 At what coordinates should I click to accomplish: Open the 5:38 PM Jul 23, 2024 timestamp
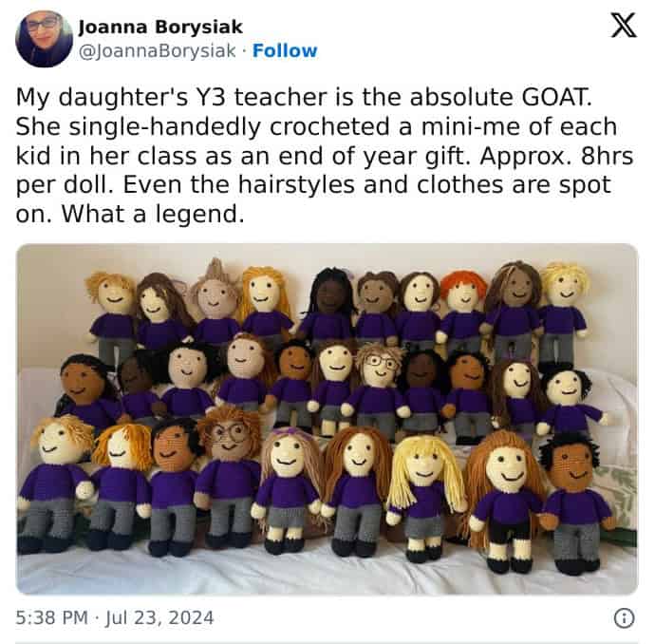point(115,617)
